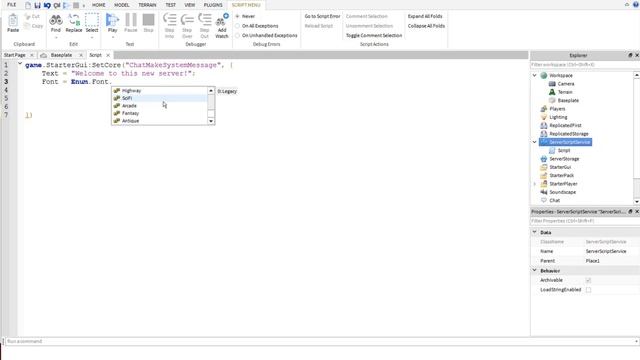Select ReplicatedFirst in Explorer
This screenshot has width=640, height=360.
pos(565,125)
